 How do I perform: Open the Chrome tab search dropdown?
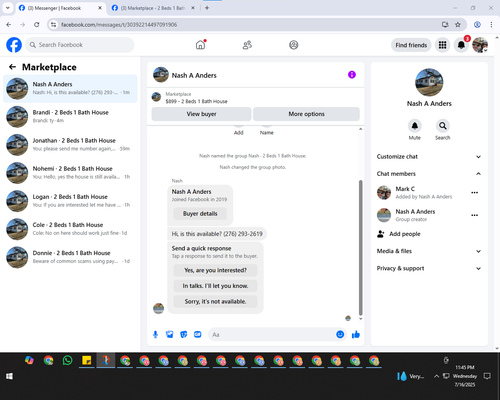pyautogui.click(x=8, y=8)
